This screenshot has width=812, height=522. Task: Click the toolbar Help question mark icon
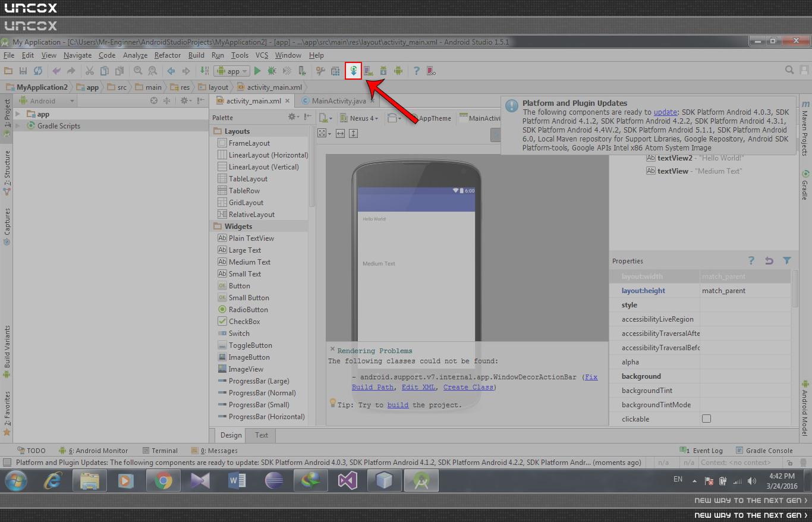(417, 71)
